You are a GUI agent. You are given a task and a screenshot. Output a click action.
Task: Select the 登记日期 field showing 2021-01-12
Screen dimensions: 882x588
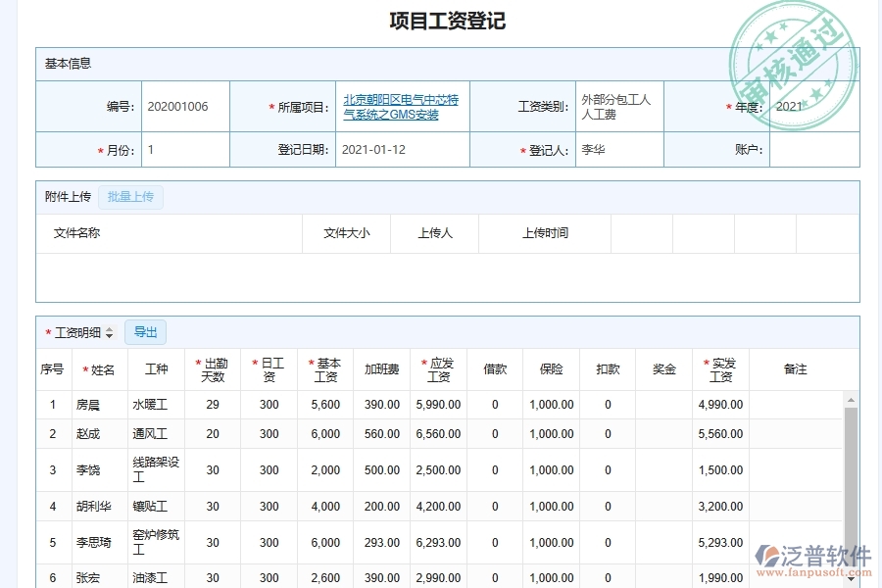(x=402, y=150)
